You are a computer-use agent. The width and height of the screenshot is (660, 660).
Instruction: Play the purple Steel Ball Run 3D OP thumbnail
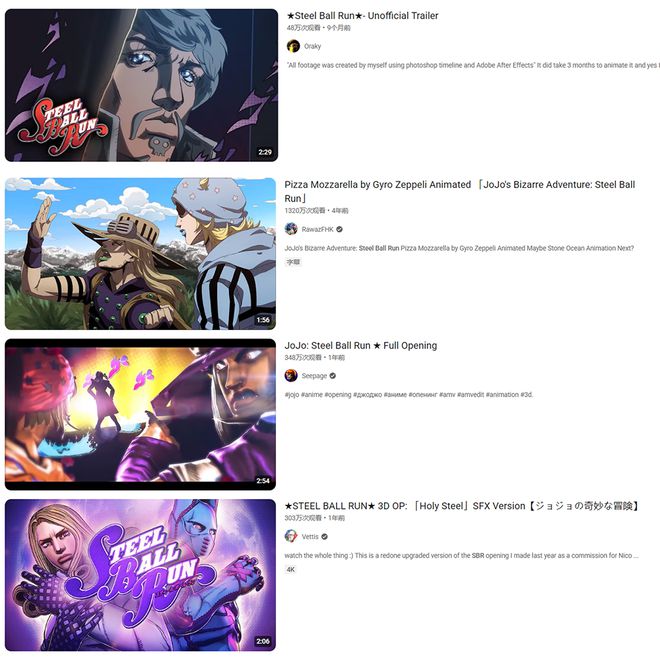pos(141,575)
